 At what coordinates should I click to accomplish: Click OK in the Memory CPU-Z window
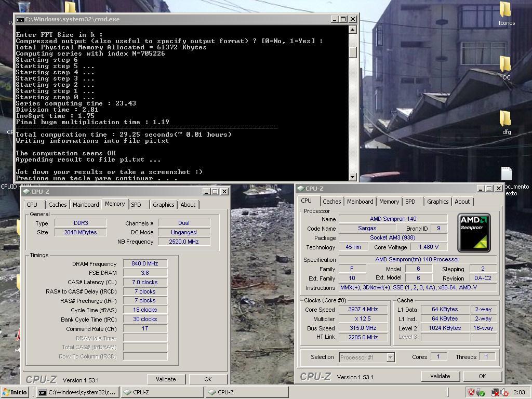click(208, 379)
